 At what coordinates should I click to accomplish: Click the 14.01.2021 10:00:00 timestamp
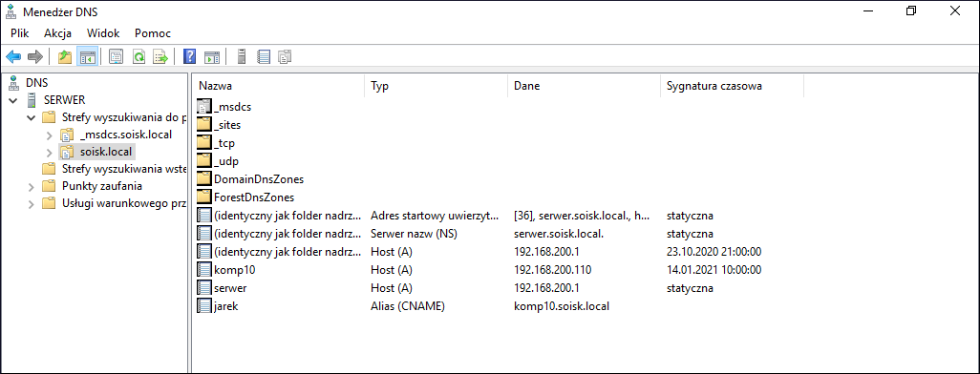[x=714, y=270]
